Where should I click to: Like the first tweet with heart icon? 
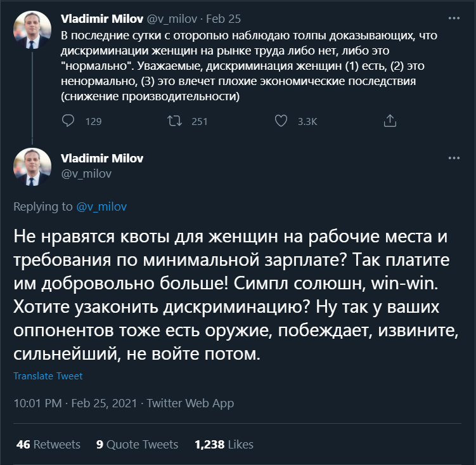click(281, 121)
